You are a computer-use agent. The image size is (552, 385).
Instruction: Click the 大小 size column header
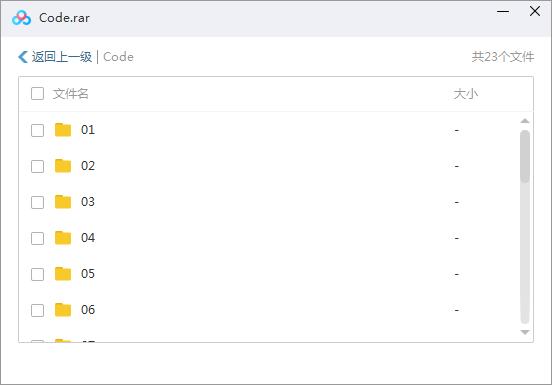[x=466, y=94]
